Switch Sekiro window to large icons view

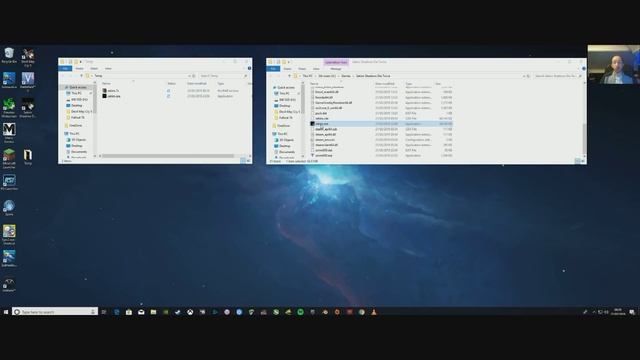click(583, 161)
